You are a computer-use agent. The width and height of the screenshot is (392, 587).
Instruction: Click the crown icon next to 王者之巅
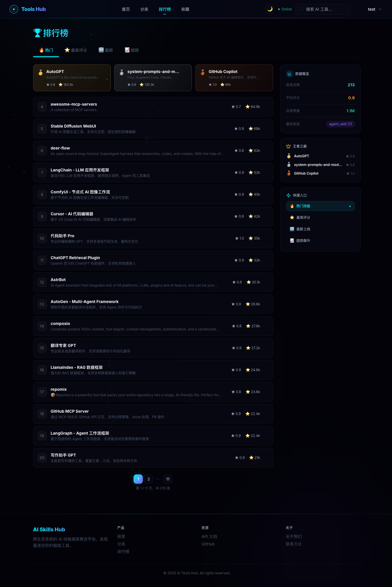(288, 146)
